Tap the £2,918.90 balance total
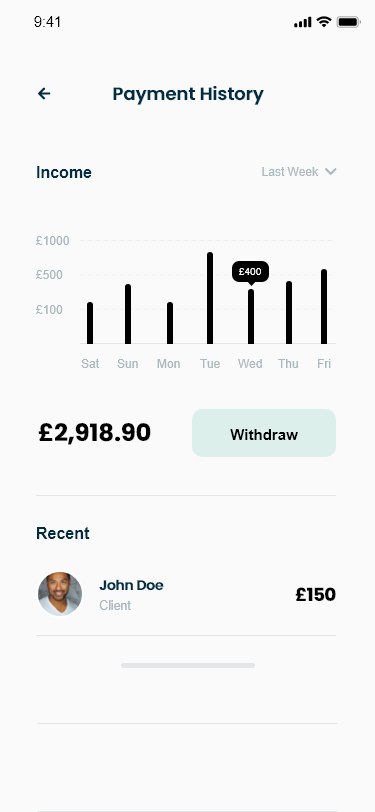375x812 pixels. (x=95, y=432)
